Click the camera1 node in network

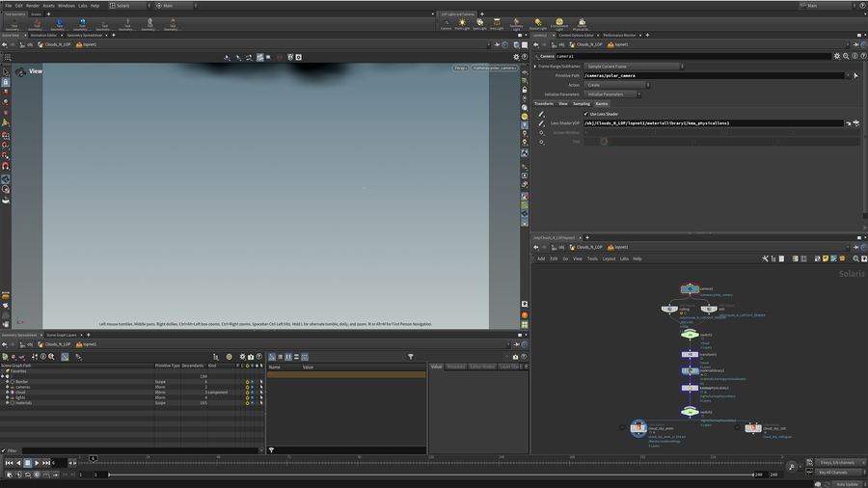pos(689,289)
